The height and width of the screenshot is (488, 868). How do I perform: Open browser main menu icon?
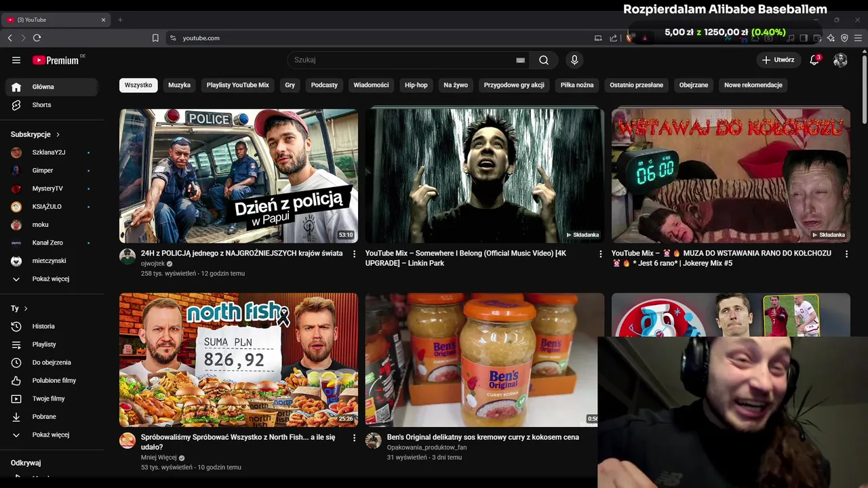tap(858, 38)
